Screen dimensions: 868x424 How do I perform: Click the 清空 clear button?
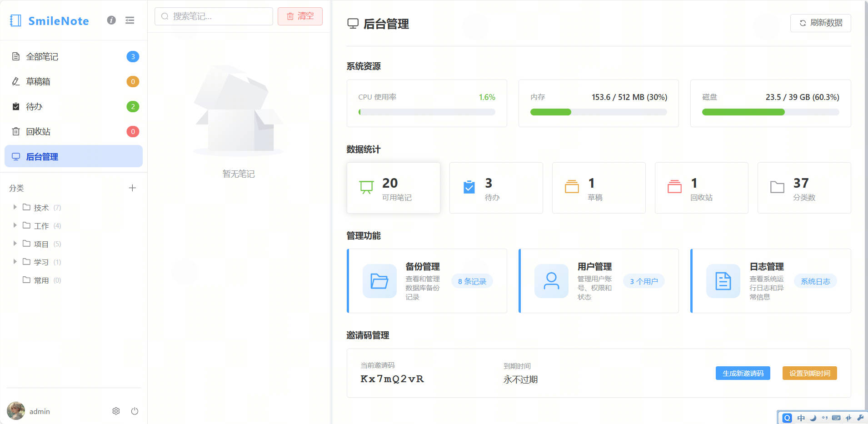point(300,16)
